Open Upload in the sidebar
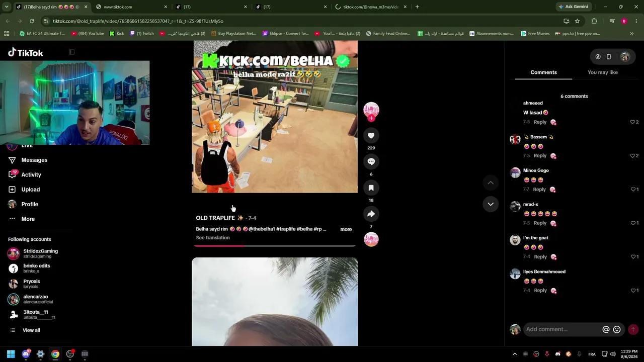 tap(30, 190)
